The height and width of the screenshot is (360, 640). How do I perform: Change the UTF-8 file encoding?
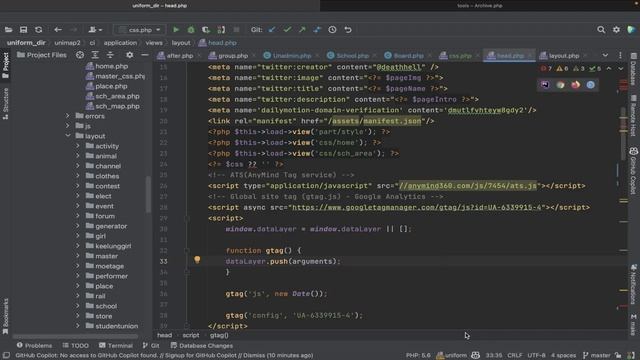pos(536,355)
